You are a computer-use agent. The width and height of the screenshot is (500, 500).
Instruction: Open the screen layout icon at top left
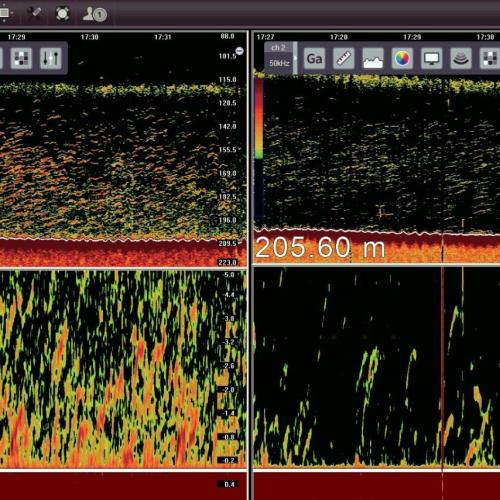pos(5,13)
